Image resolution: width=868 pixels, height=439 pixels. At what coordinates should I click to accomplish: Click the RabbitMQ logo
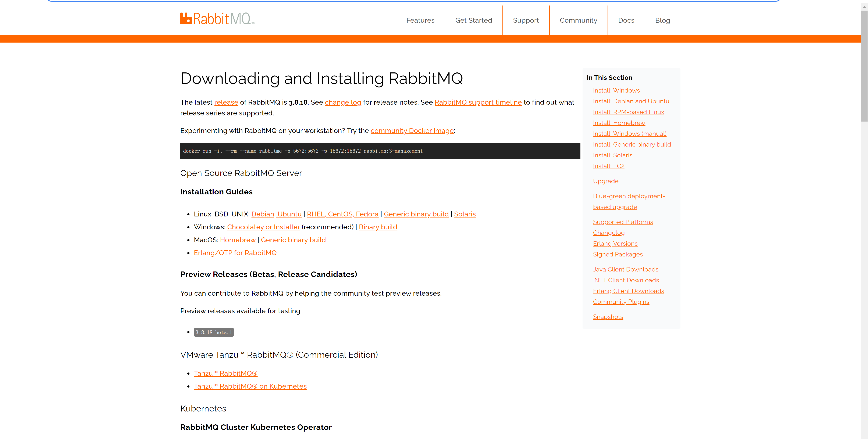(217, 19)
